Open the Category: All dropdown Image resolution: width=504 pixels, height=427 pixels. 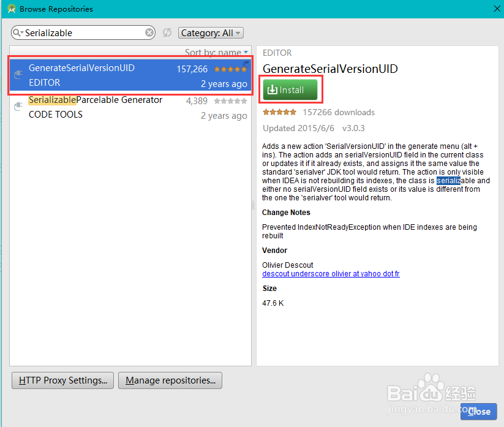click(x=211, y=33)
